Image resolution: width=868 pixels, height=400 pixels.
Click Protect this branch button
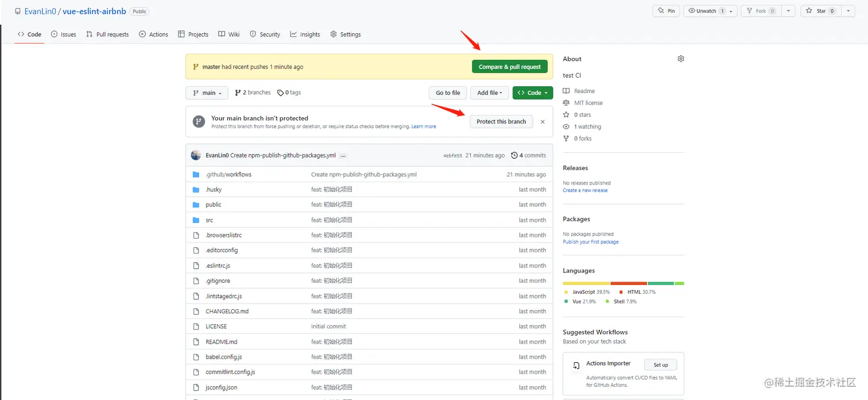tap(501, 121)
